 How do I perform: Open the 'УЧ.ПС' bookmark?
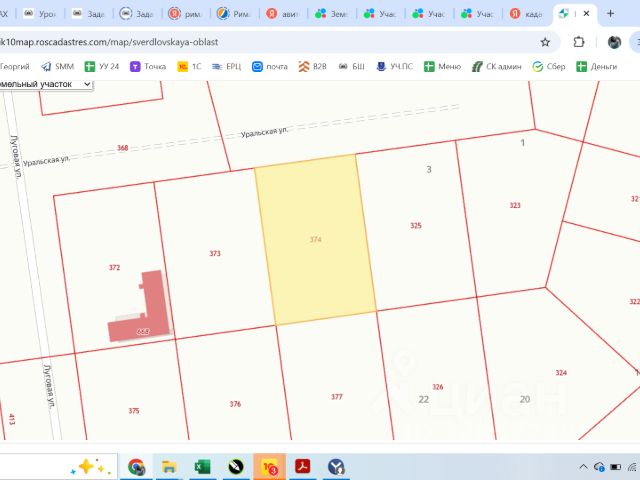coord(394,67)
